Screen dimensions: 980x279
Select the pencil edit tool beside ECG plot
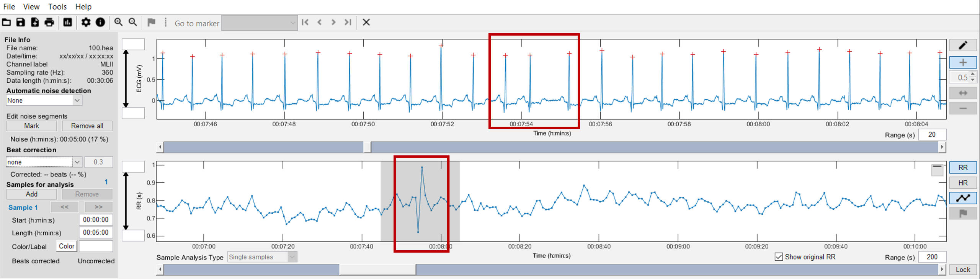(962, 46)
